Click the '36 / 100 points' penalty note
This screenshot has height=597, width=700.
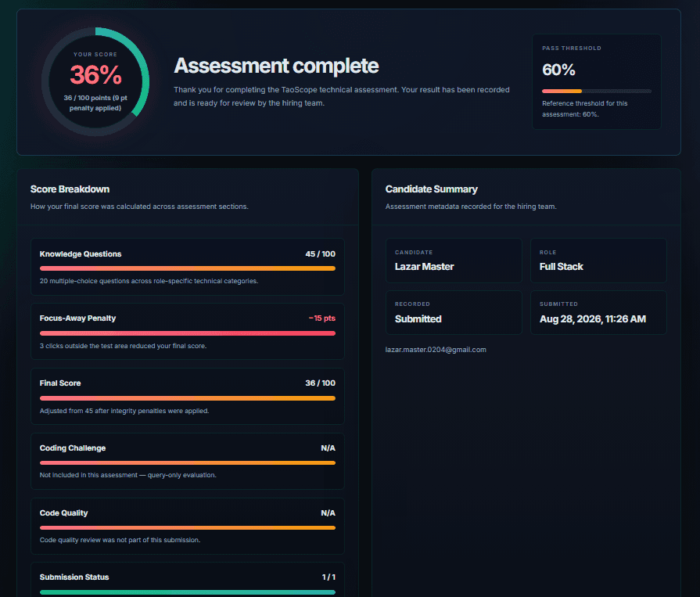coord(95,102)
